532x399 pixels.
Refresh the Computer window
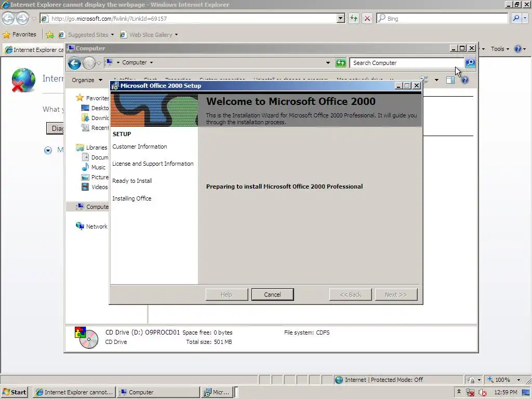[341, 63]
